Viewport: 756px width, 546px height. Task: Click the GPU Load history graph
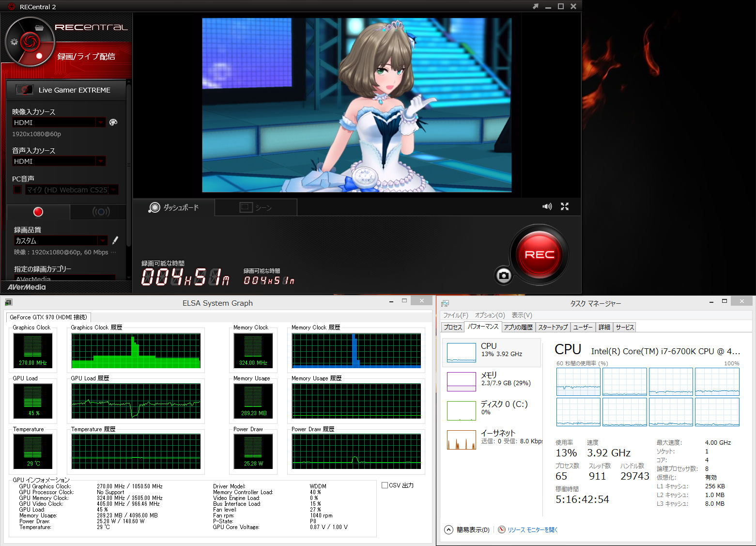136,401
